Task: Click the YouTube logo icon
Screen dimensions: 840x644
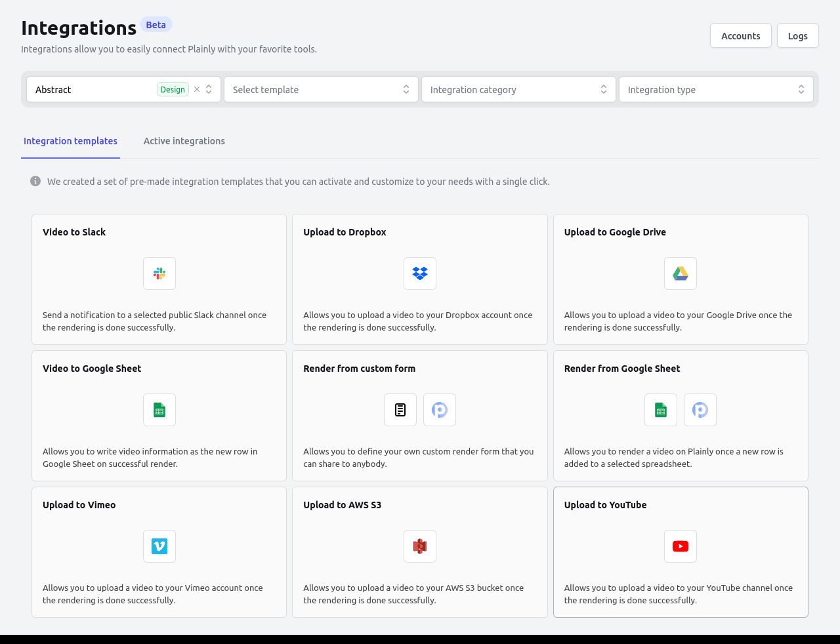Action: tap(681, 546)
